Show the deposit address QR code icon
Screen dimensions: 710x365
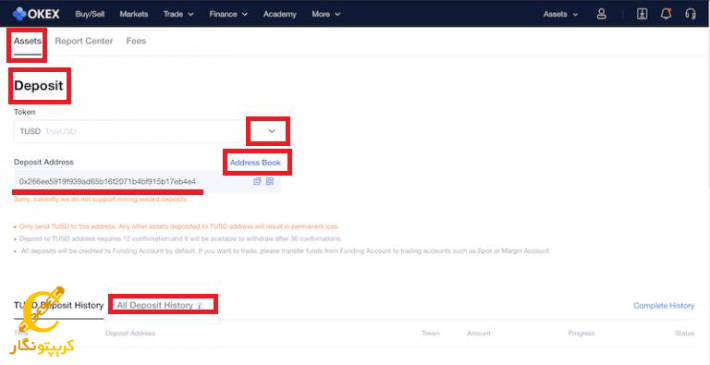point(270,181)
